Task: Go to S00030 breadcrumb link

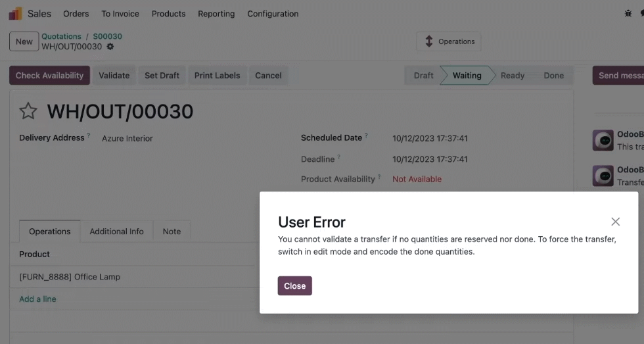Action: click(x=107, y=36)
